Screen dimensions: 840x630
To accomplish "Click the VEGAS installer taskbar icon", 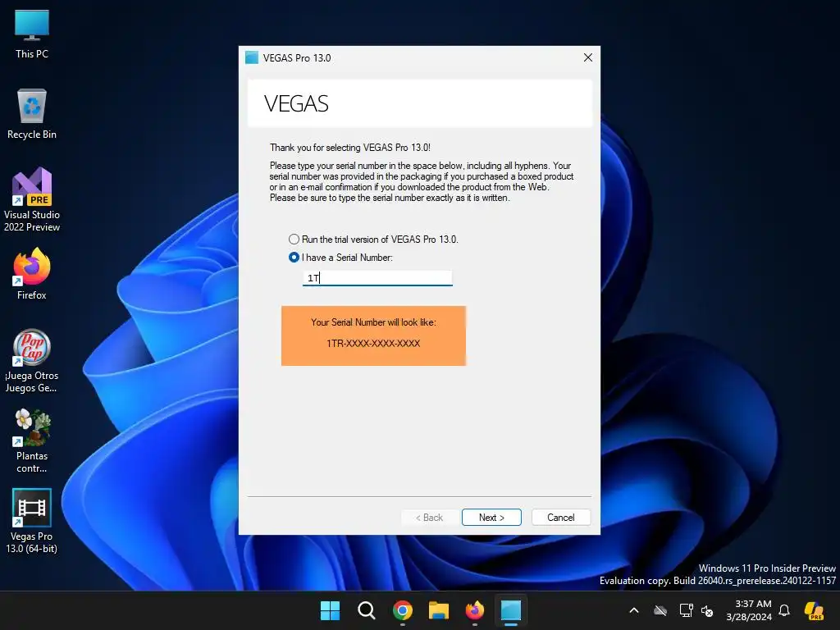I will click(x=511, y=610).
